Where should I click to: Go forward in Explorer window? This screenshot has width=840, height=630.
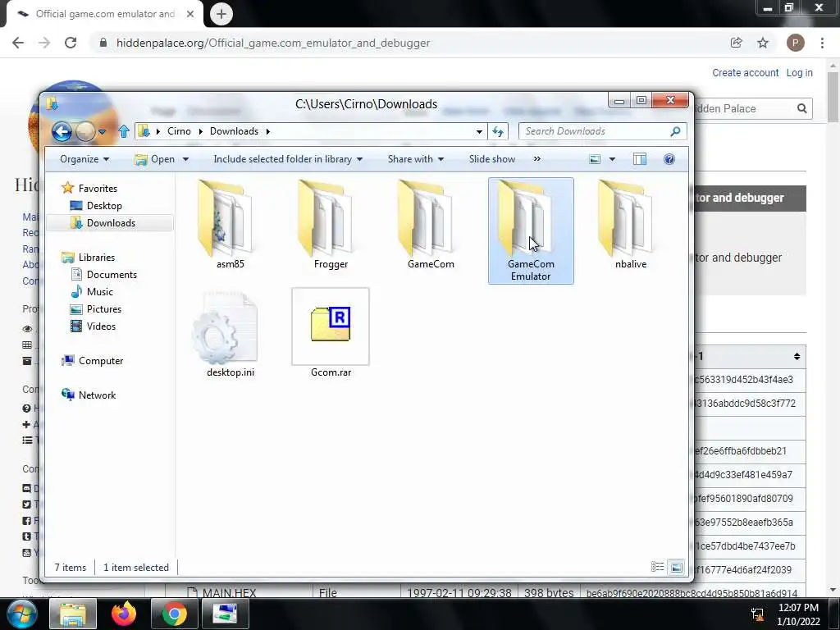84,131
